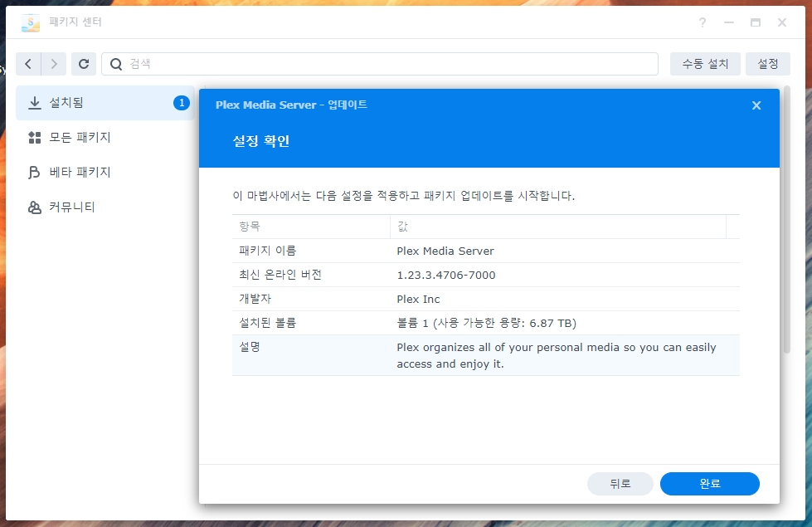The height and width of the screenshot is (527, 812).
Task: Minimize the 패키지 센터 window
Action: pos(728,22)
